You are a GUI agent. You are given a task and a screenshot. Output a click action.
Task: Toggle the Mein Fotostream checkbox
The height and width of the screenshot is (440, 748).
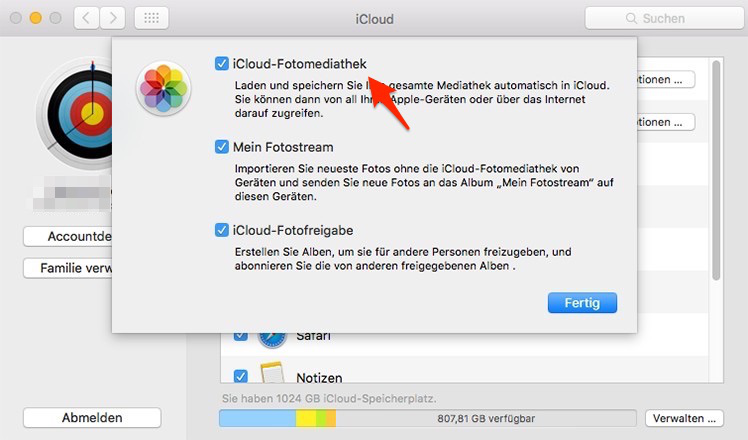coord(222,147)
